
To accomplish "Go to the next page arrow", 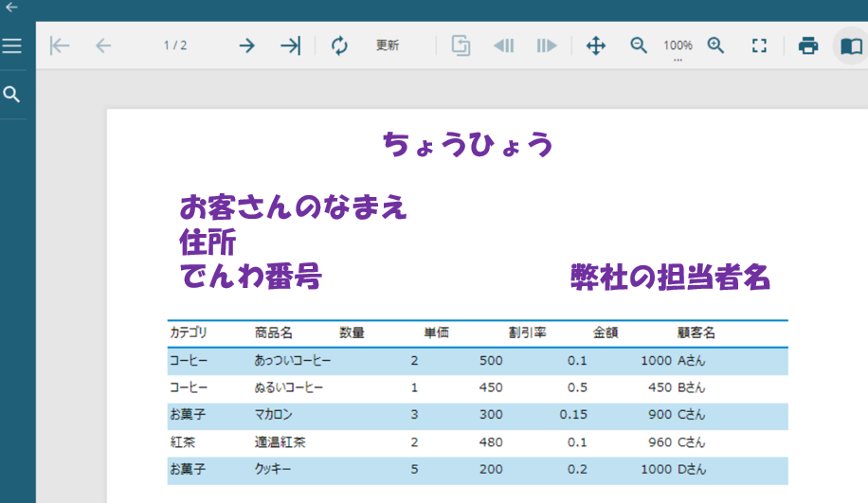I will tap(246, 45).
